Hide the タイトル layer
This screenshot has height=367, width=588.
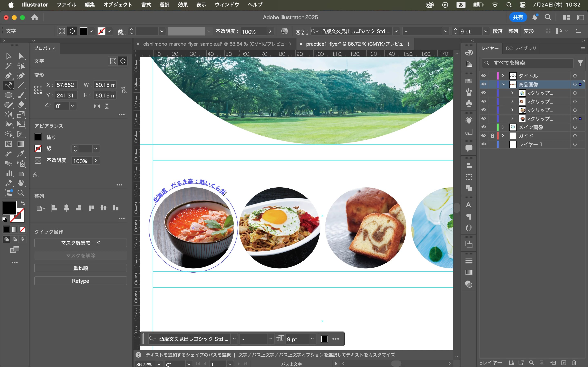pyautogui.click(x=483, y=76)
